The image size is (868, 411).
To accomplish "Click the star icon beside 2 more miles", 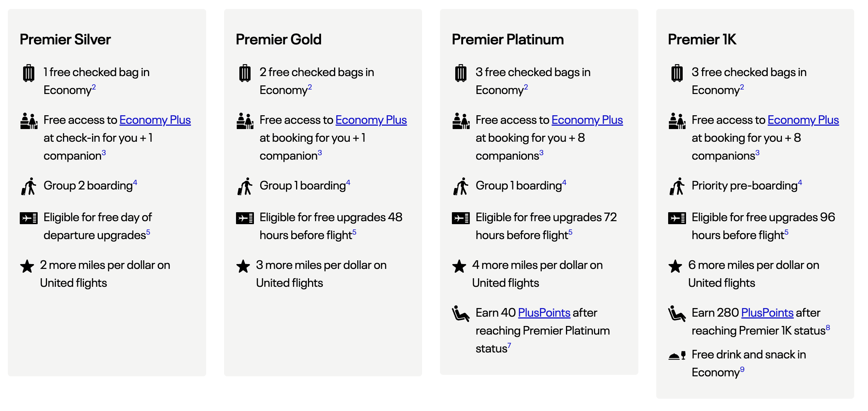I will click(27, 266).
